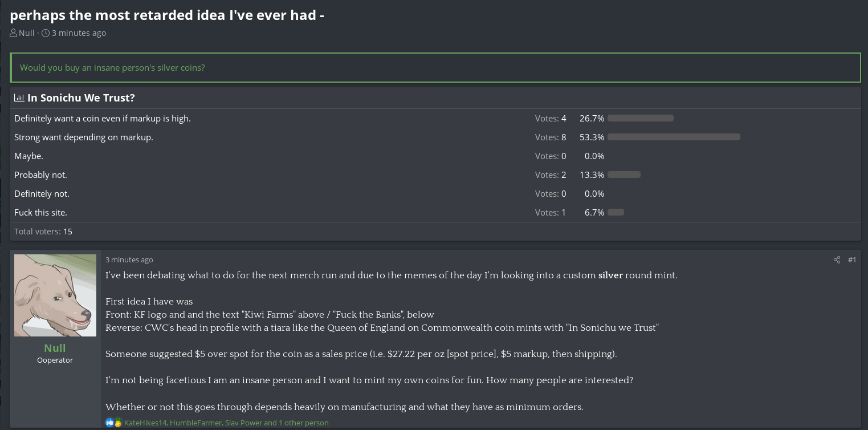Click the share icon on post #1

(837, 260)
